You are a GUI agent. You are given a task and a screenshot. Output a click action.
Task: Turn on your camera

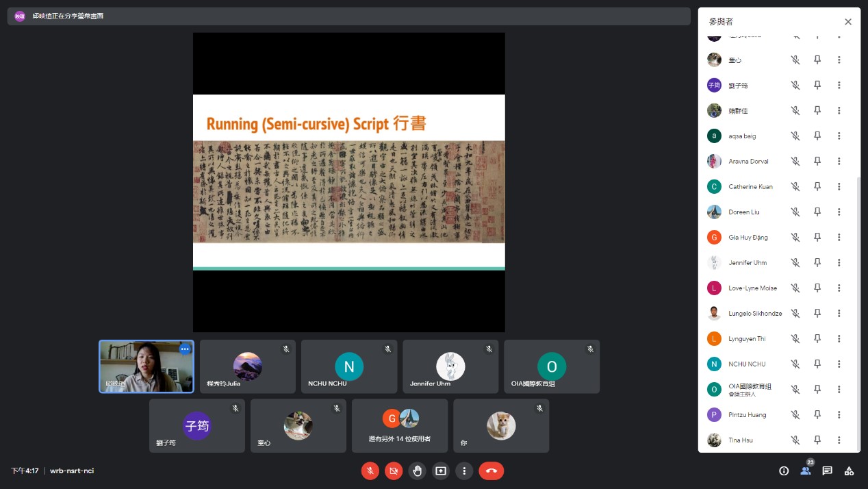click(394, 471)
